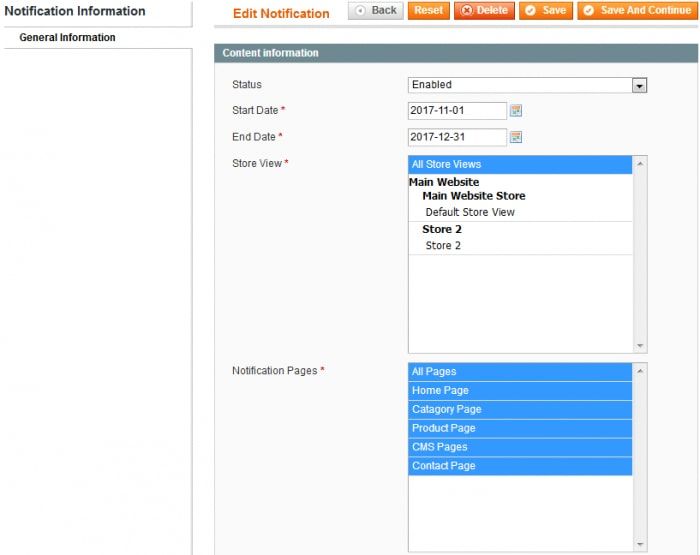This screenshot has height=555, width=700.
Task: Pick Product Page in Notification Pages
Action: pyautogui.click(x=520, y=428)
